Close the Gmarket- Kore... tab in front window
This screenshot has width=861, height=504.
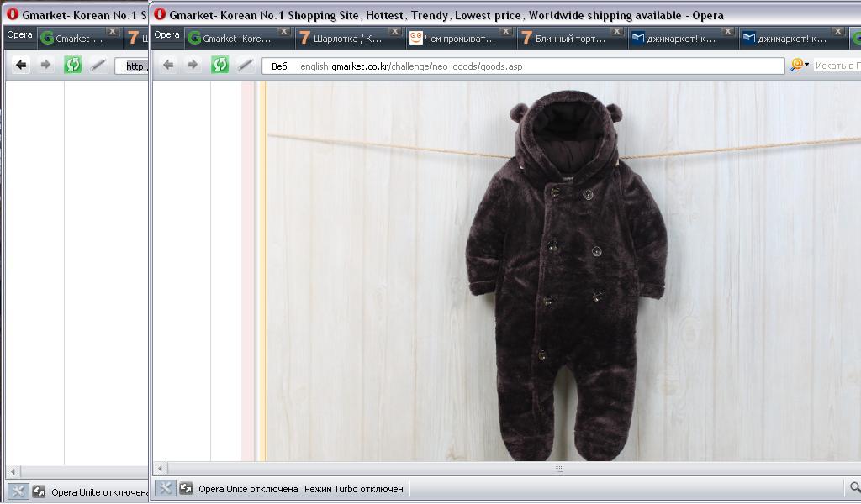pyautogui.click(x=284, y=32)
